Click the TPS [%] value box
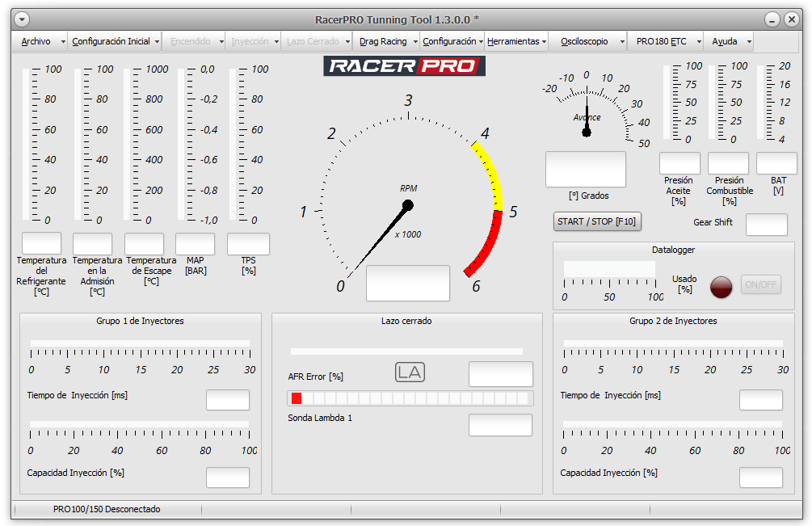This screenshot has height=526, width=812. click(x=249, y=244)
